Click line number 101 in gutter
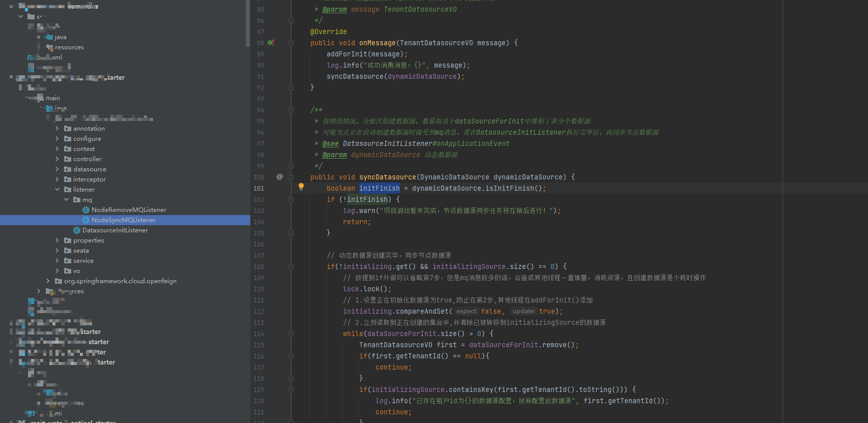Screen dimensions: 868x423 pos(259,189)
